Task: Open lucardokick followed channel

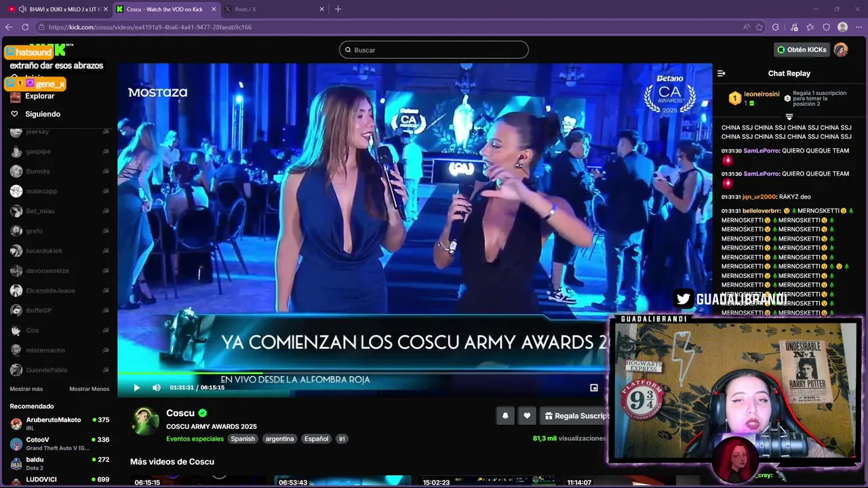Action: [x=60, y=251]
